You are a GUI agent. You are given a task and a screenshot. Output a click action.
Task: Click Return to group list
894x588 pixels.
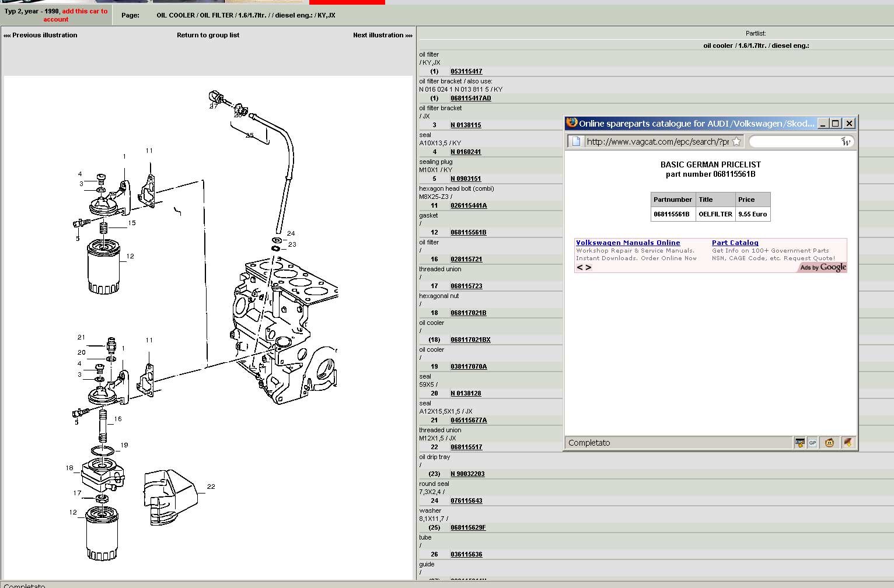coord(208,35)
